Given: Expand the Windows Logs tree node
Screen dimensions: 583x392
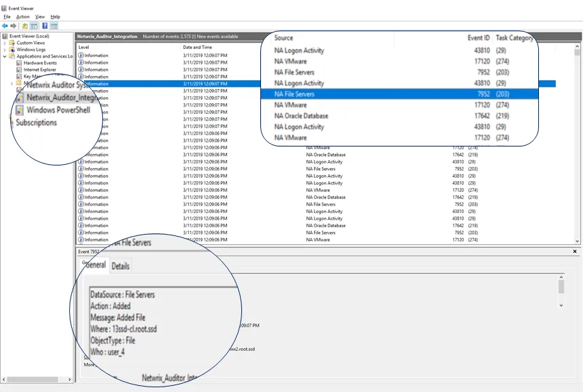Looking at the screenshot, I should (5, 50).
